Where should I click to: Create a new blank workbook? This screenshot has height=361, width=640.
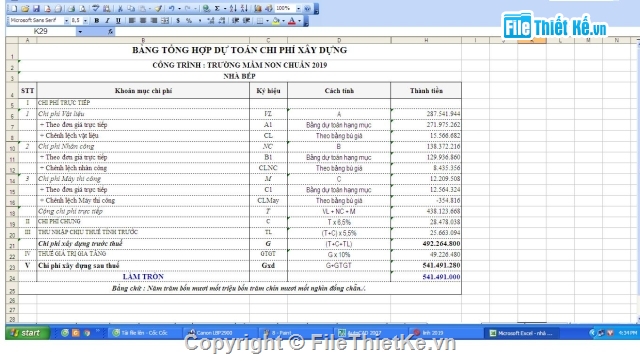pyautogui.click(x=14, y=9)
